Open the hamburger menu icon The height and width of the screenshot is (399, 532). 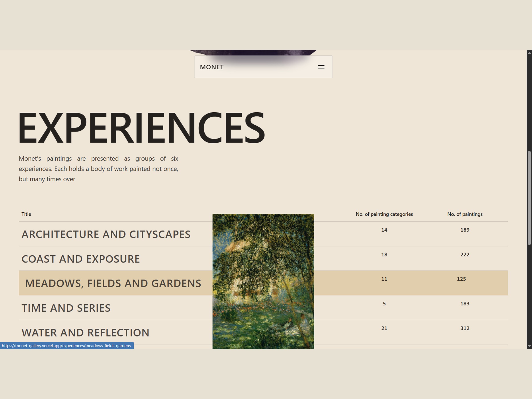point(321,67)
